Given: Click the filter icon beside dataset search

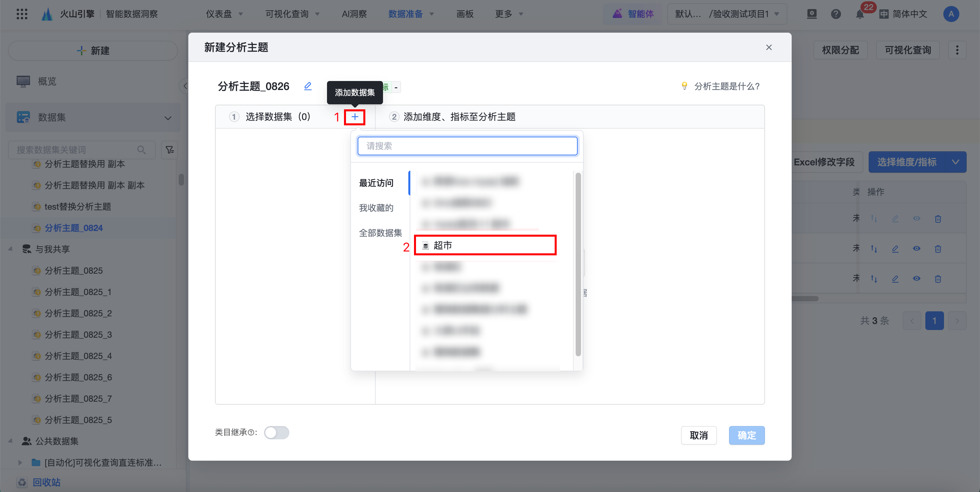Looking at the screenshot, I should click(x=170, y=150).
